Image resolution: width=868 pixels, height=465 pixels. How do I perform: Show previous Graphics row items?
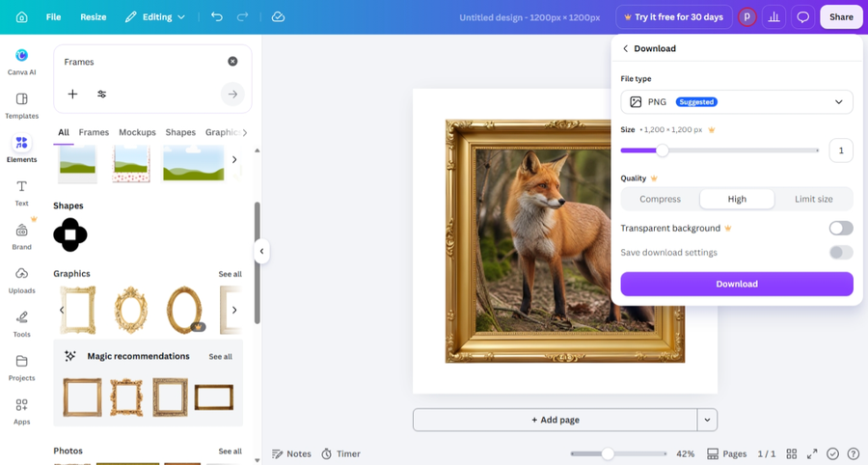point(62,310)
